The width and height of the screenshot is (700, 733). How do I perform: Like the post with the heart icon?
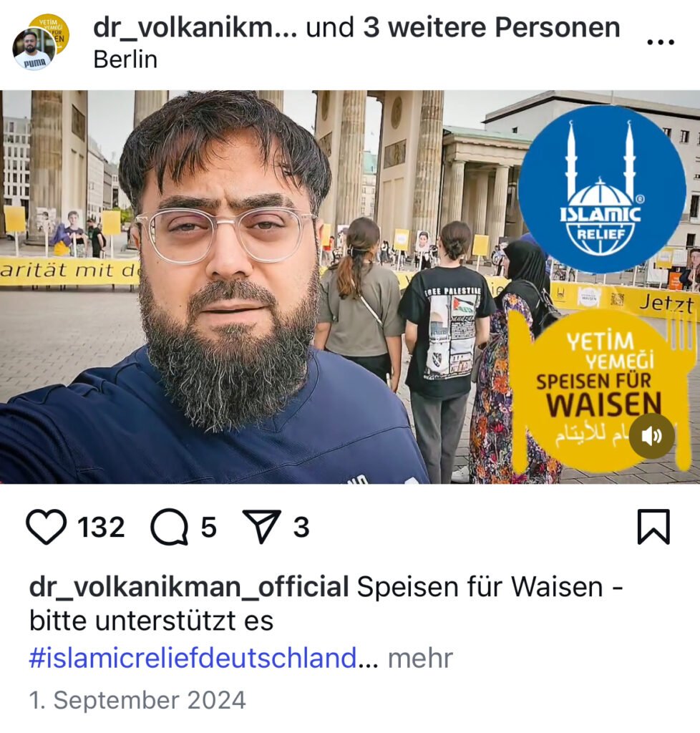46,527
